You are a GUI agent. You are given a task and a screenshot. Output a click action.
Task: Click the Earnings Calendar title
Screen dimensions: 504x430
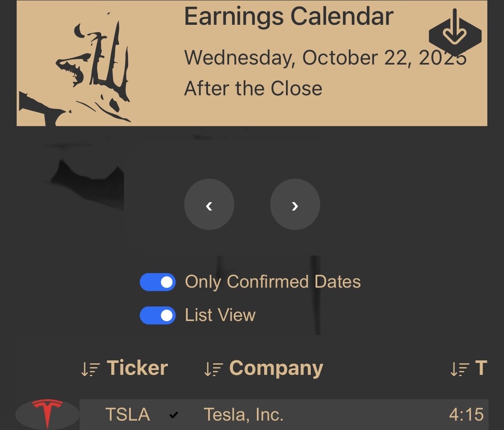[x=289, y=16]
